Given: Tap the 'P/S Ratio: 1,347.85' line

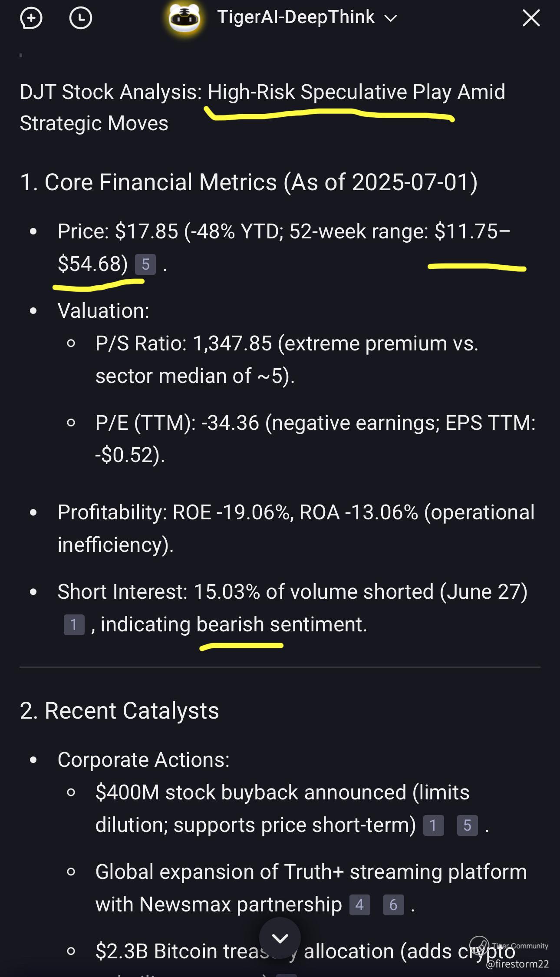Looking at the screenshot, I should [287, 344].
